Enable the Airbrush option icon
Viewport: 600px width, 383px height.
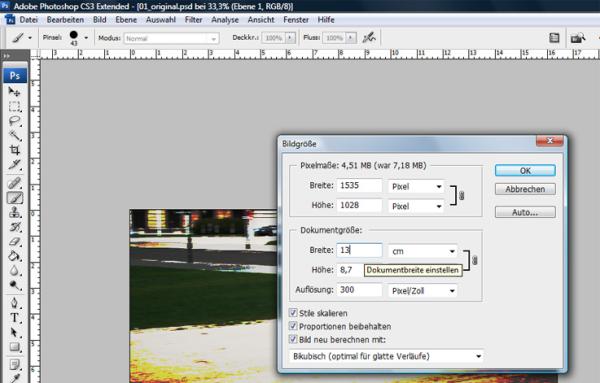click(x=369, y=37)
